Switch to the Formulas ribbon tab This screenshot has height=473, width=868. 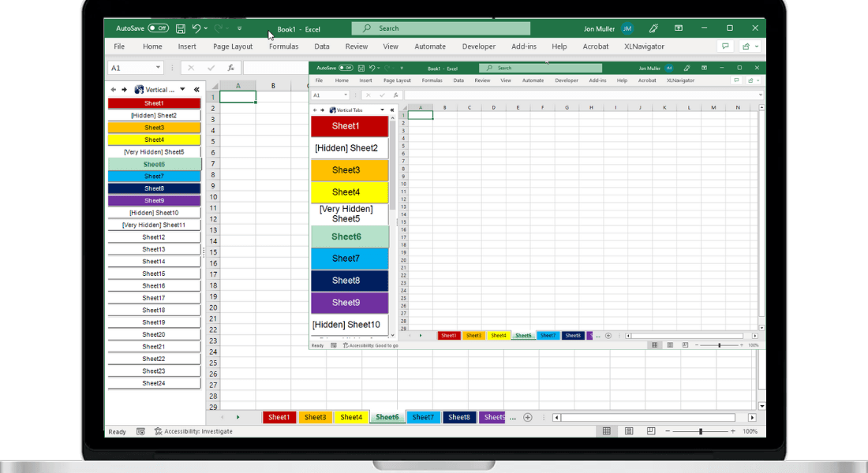283,47
